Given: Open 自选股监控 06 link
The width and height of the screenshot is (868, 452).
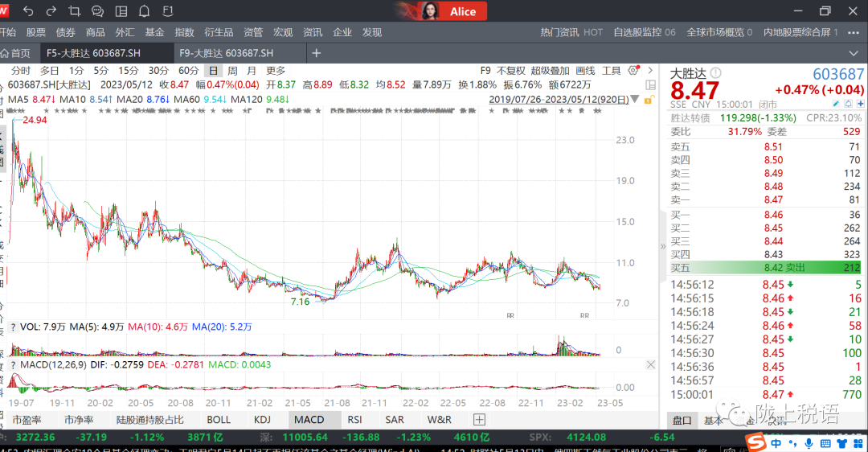Looking at the screenshot, I should tap(645, 32).
